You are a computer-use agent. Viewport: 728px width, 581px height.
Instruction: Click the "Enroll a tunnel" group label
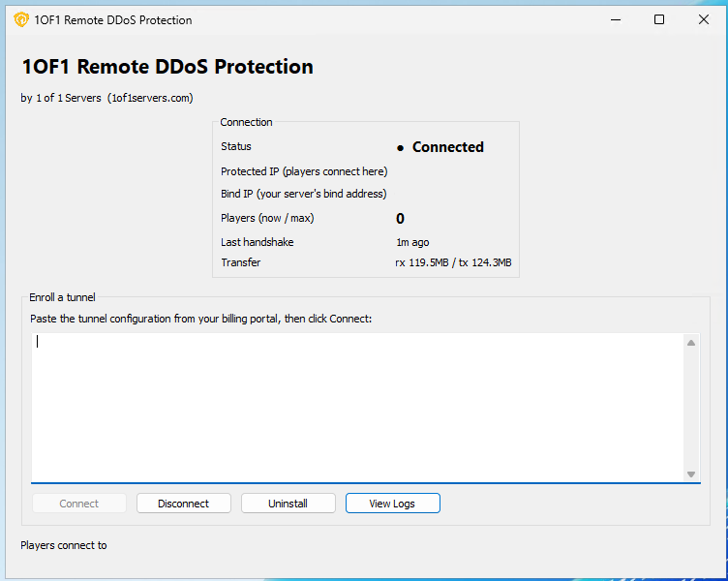[62, 297]
